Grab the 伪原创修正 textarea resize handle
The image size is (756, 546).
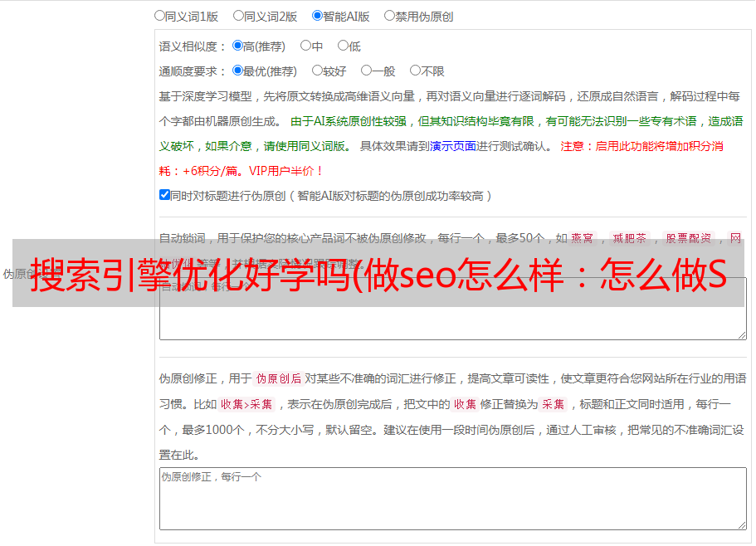pos(742,524)
